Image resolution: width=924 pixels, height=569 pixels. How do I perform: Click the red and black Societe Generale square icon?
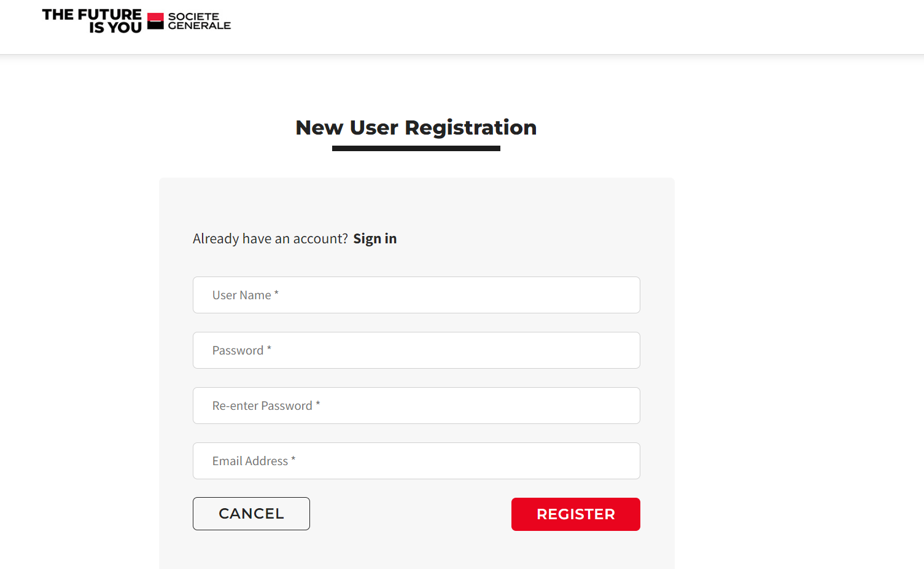(x=155, y=21)
